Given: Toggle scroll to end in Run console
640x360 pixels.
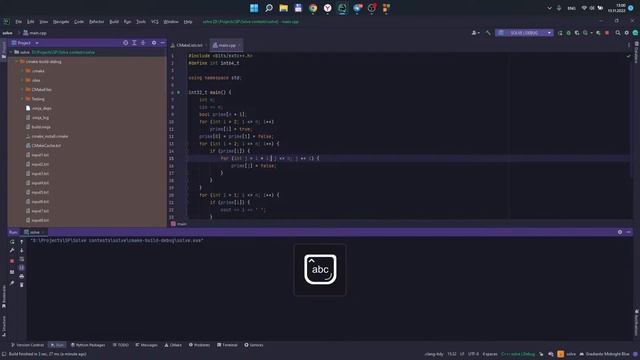Looking at the screenshot, I should click(22, 268).
